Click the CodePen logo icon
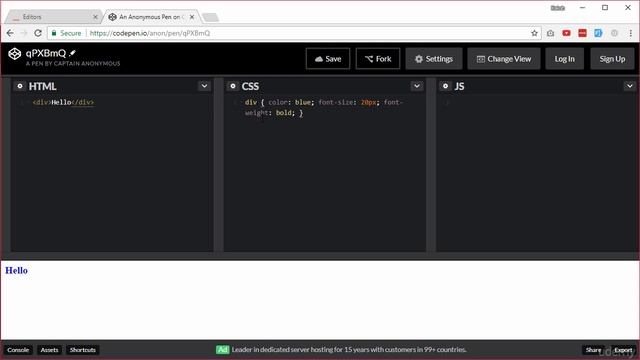The image size is (640, 360). coord(15,54)
